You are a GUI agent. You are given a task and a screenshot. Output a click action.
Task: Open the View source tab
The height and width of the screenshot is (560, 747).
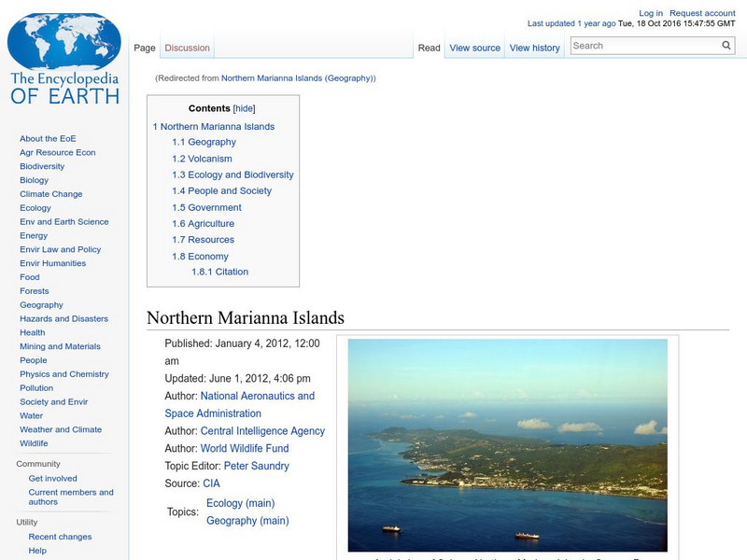pyautogui.click(x=474, y=48)
